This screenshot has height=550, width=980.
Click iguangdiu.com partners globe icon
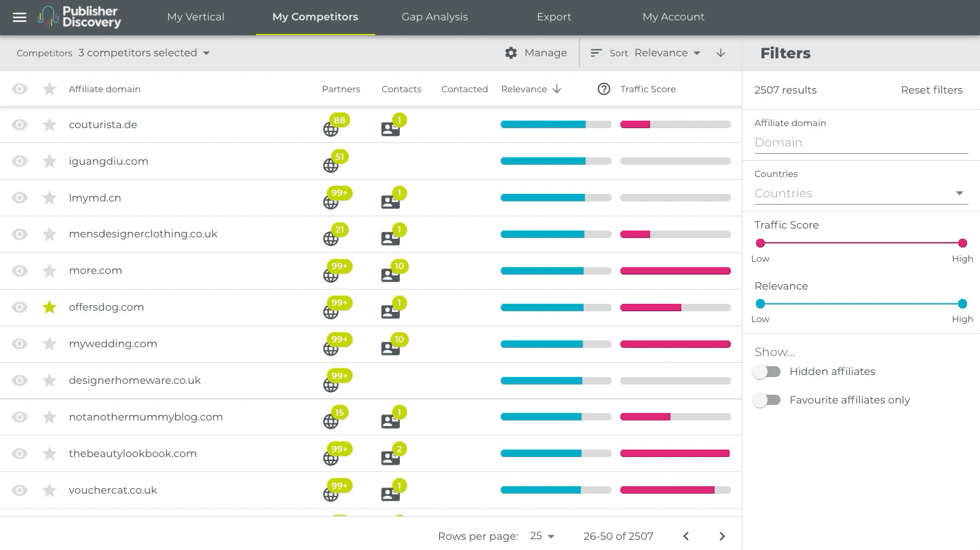pos(331,165)
